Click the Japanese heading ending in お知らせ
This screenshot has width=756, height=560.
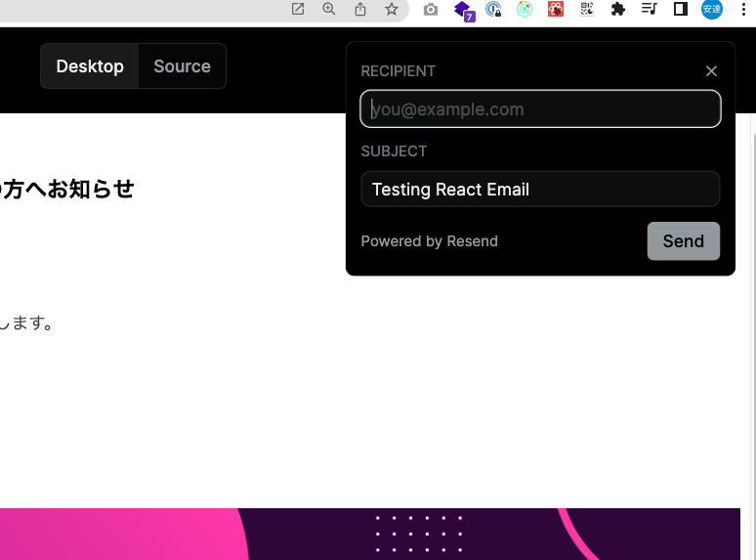click(66, 189)
